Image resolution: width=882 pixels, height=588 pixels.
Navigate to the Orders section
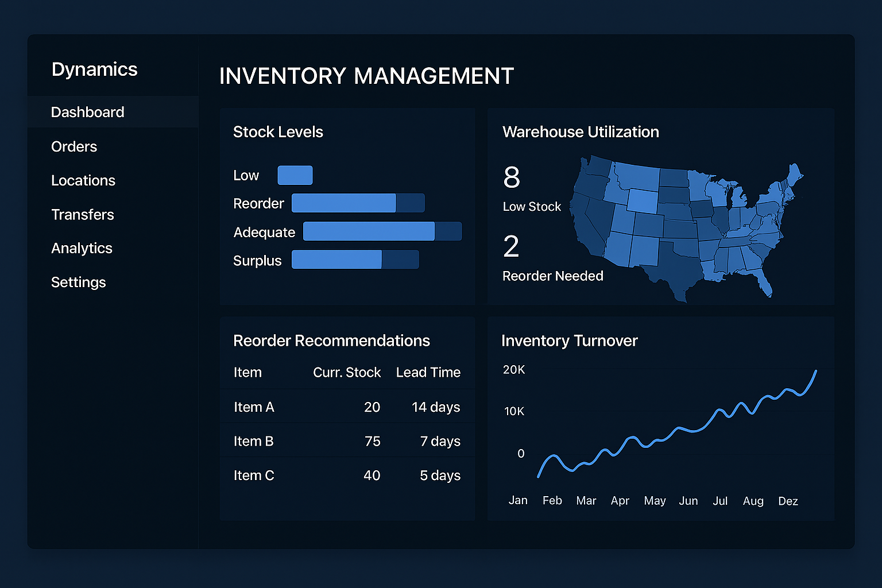tap(74, 146)
